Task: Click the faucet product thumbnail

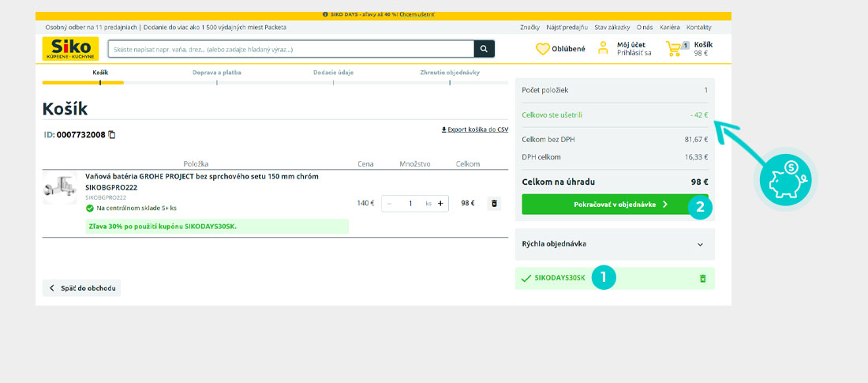Action: pyautogui.click(x=60, y=187)
